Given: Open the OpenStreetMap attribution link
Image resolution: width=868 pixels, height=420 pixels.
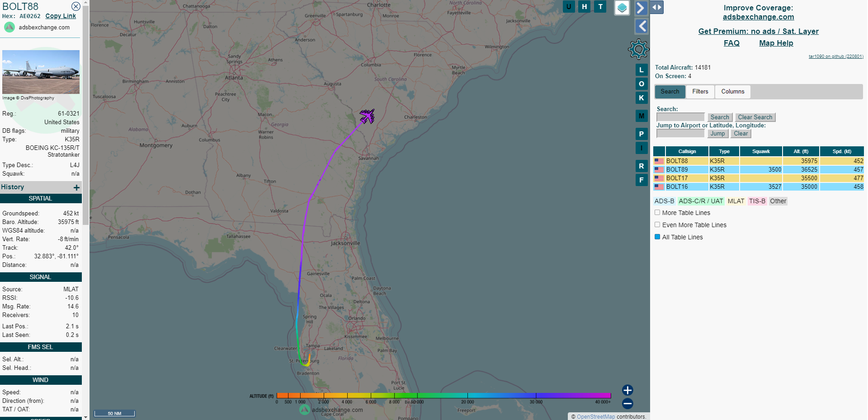Looking at the screenshot, I should pos(596,417).
